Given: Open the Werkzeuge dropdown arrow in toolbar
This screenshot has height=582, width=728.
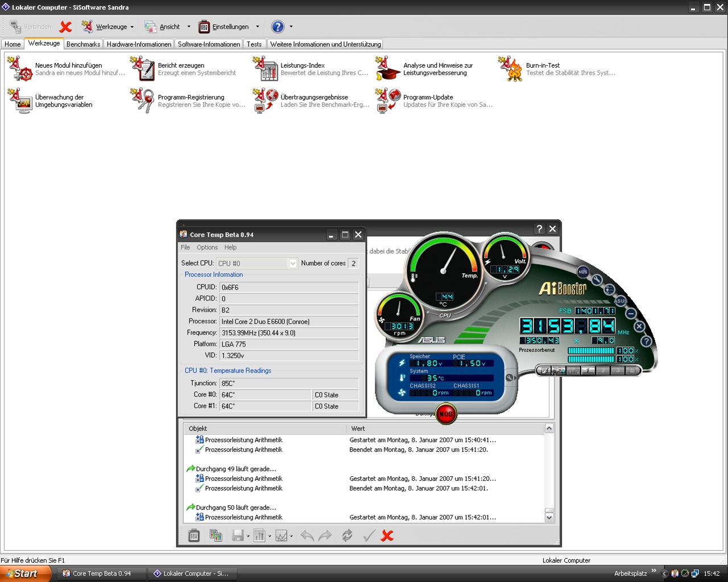Looking at the screenshot, I should click(132, 27).
